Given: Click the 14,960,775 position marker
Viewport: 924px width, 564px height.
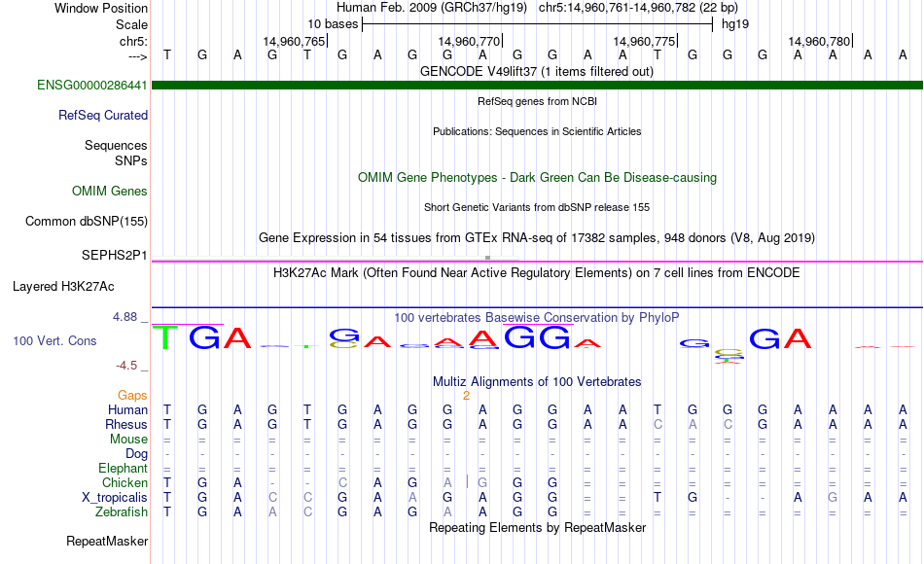Looking at the screenshot, I should [645, 41].
